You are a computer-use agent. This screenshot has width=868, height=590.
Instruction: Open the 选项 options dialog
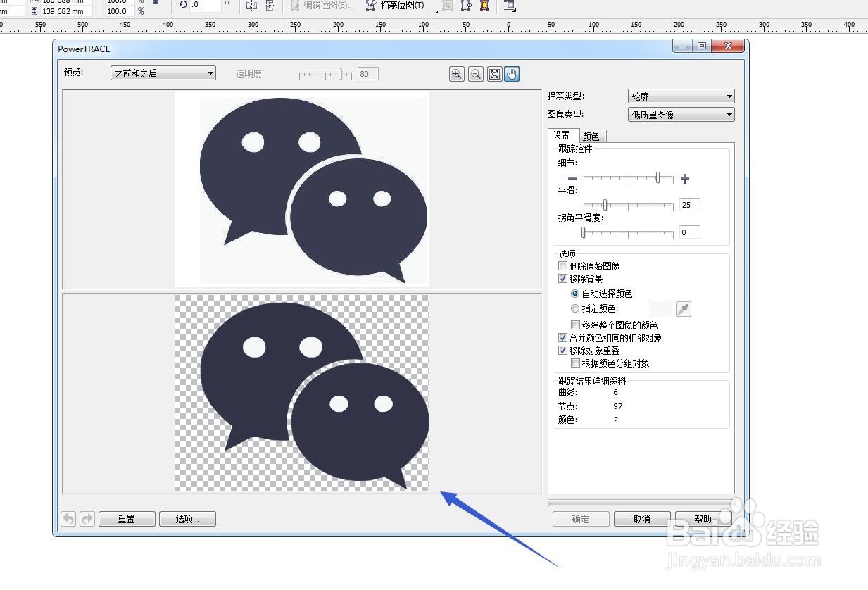187,518
